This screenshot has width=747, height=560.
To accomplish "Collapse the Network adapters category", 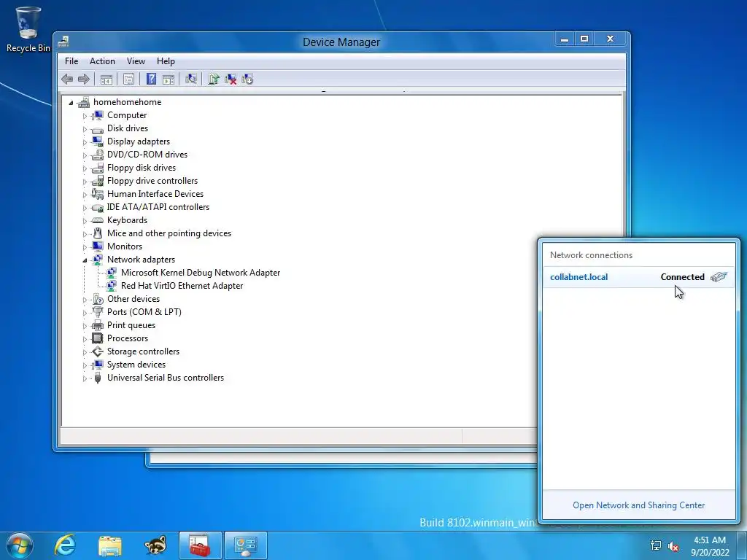I will coord(85,260).
